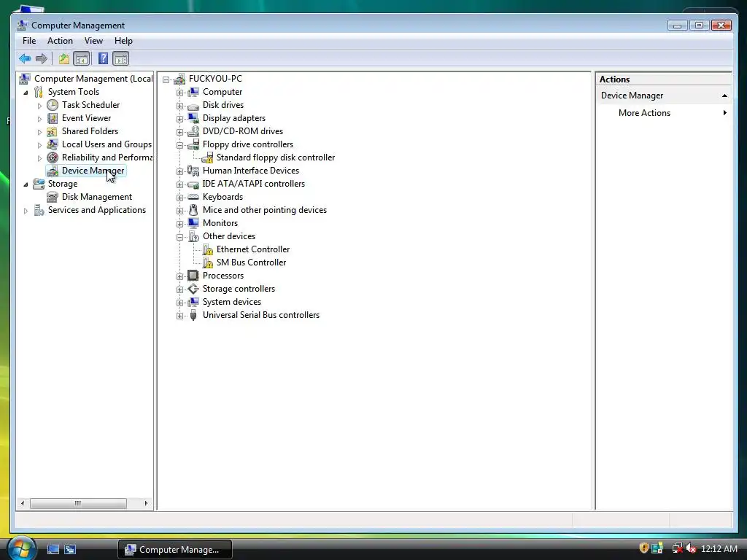Click the Up One Level folder icon

(64, 58)
